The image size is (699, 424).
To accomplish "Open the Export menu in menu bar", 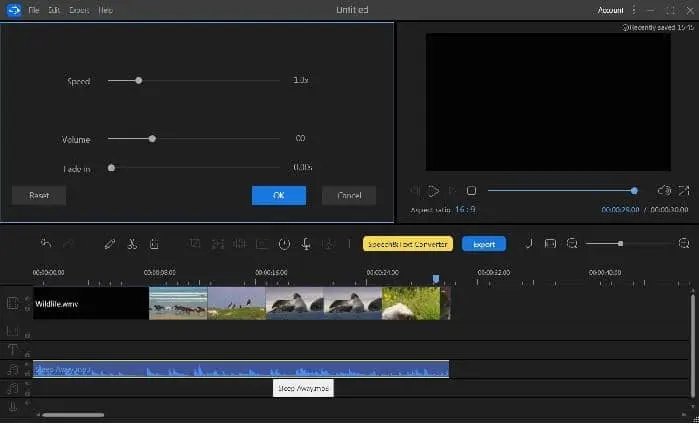I will [x=79, y=10].
